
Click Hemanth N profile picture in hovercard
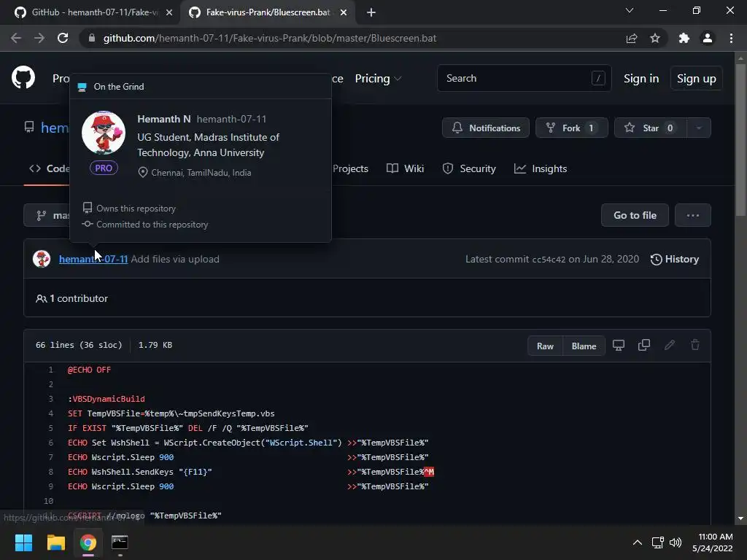(x=104, y=133)
